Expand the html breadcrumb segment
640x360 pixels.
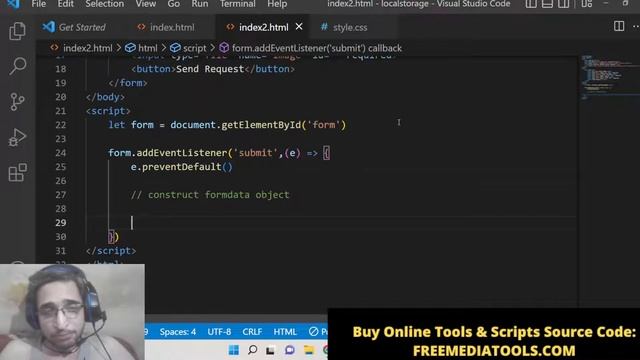click(x=147, y=48)
